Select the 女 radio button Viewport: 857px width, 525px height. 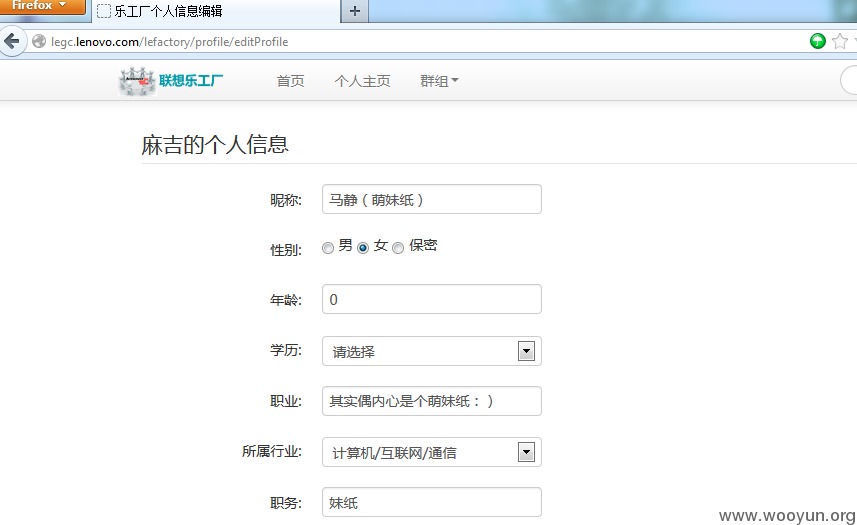(x=363, y=248)
